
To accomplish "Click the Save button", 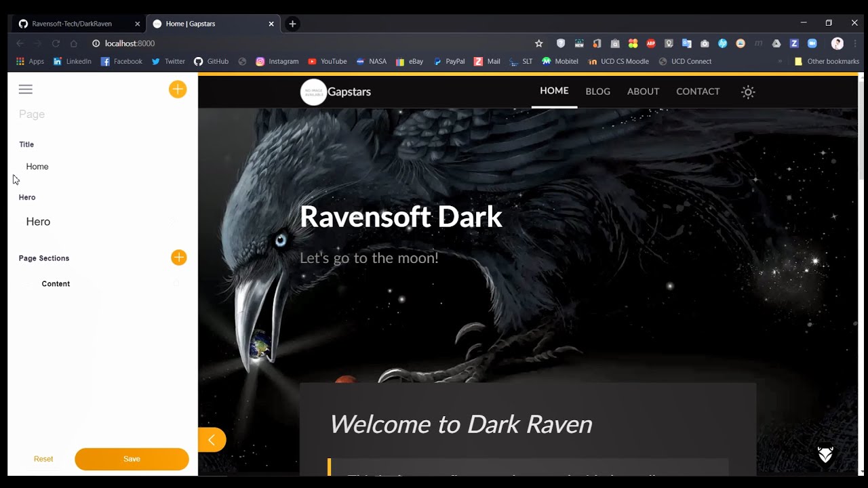I will click(132, 459).
